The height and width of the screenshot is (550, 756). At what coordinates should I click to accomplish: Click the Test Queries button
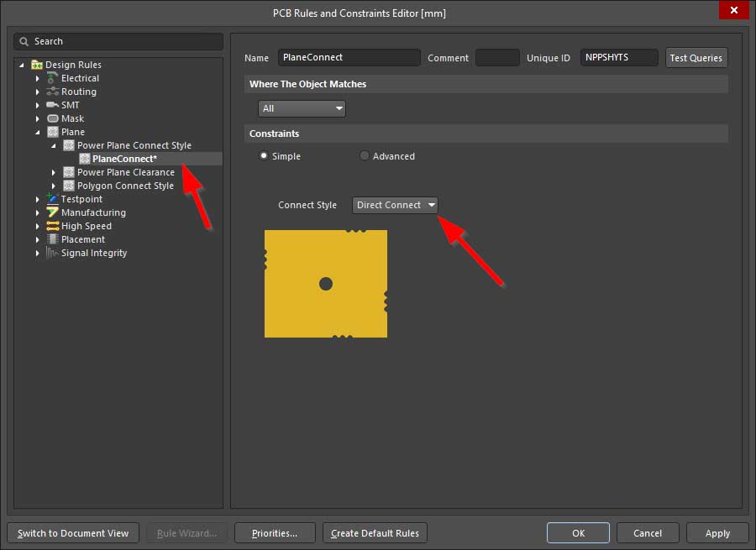click(696, 58)
